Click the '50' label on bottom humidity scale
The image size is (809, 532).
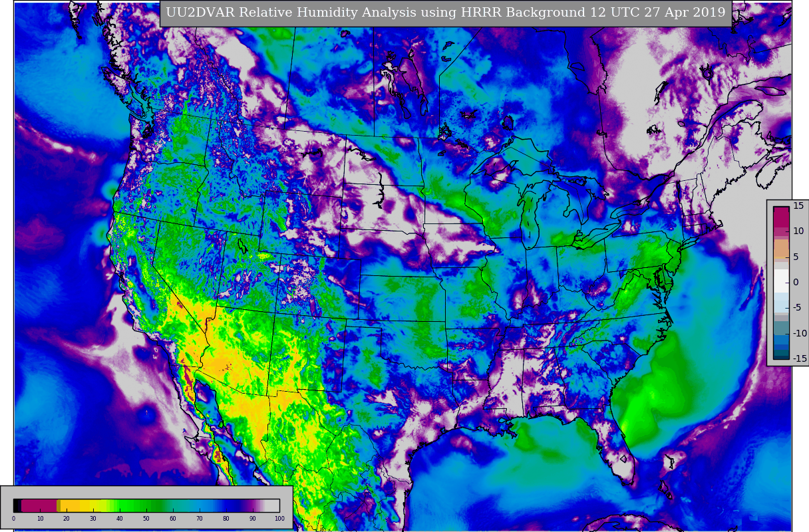(x=146, y=519)
